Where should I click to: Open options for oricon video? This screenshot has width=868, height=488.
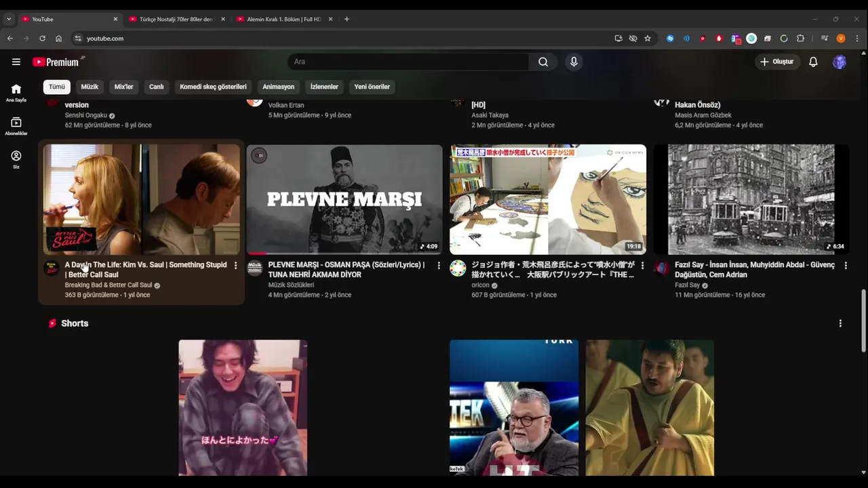pos(642,266)
